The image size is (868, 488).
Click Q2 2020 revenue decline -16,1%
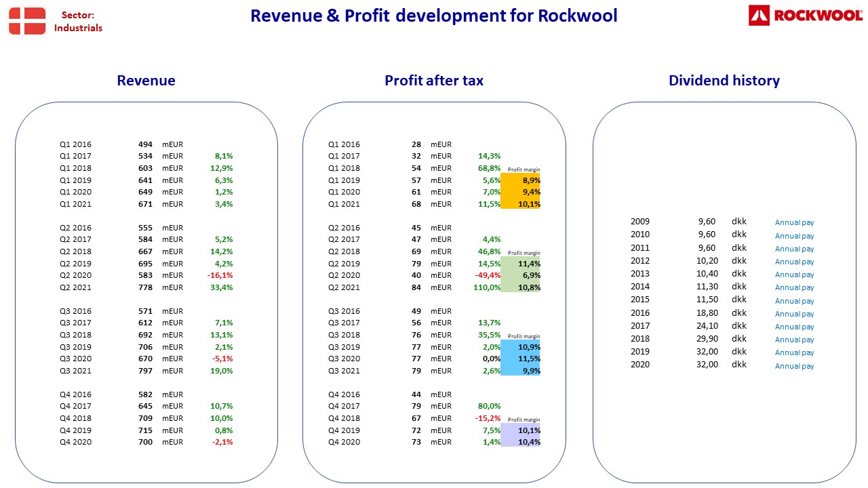tap(220, 275)
